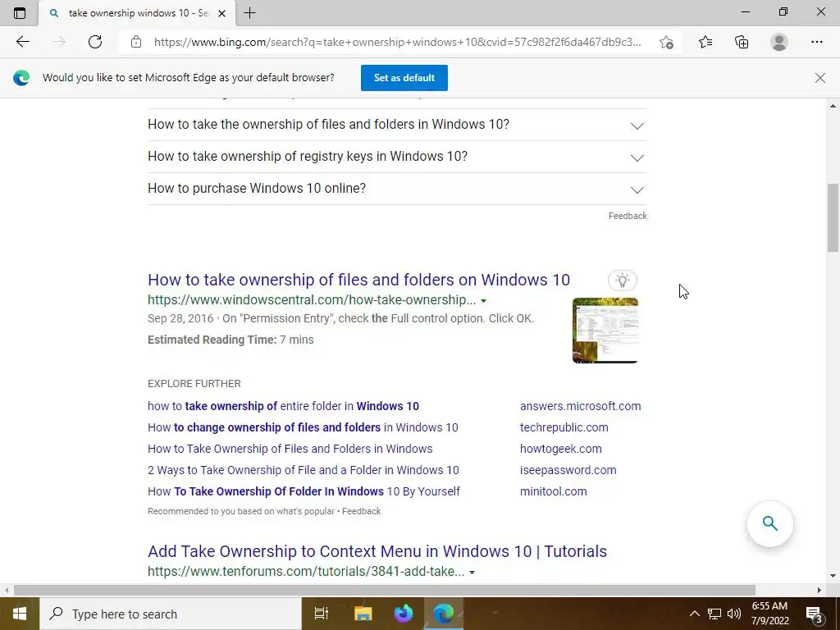
Task: Open 'How to change ownership of files and folders' link
Action: point(303,427)
